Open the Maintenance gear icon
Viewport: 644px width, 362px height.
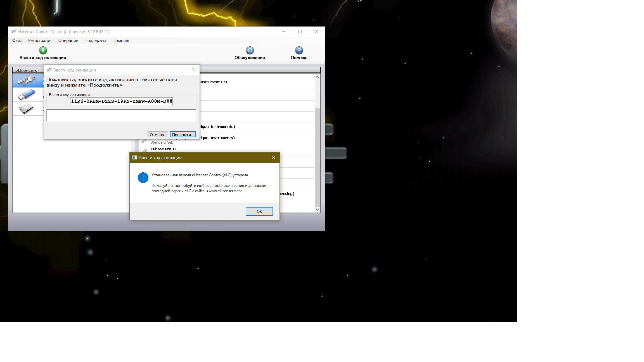coord(250,51)
